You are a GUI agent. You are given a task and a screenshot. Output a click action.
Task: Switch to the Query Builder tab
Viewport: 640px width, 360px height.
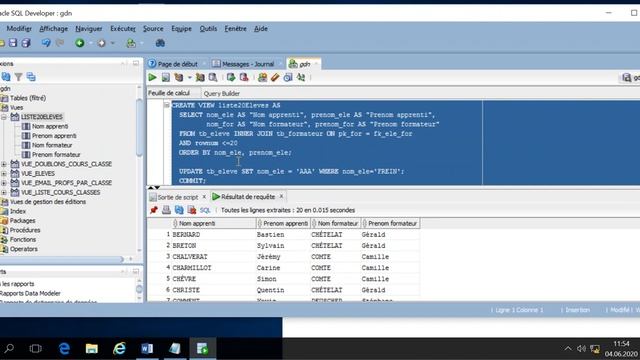(222, 93)
